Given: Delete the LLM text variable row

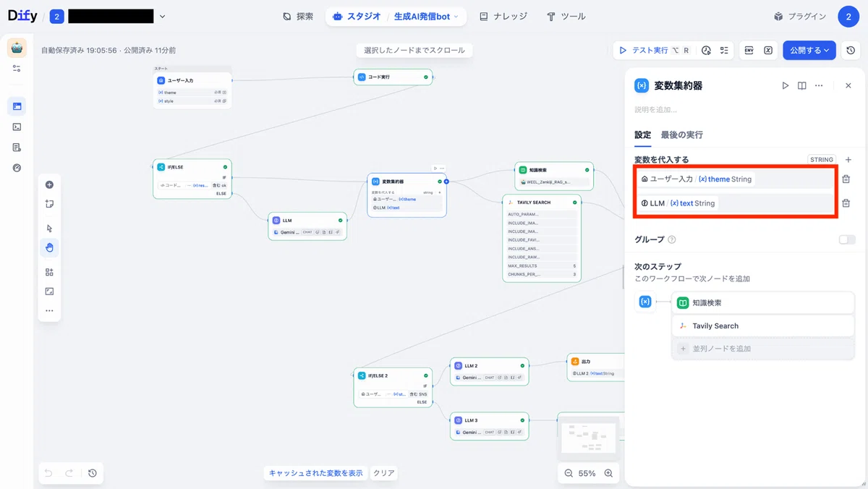Looking at the screenshot, I should click(x=846, y=204).
